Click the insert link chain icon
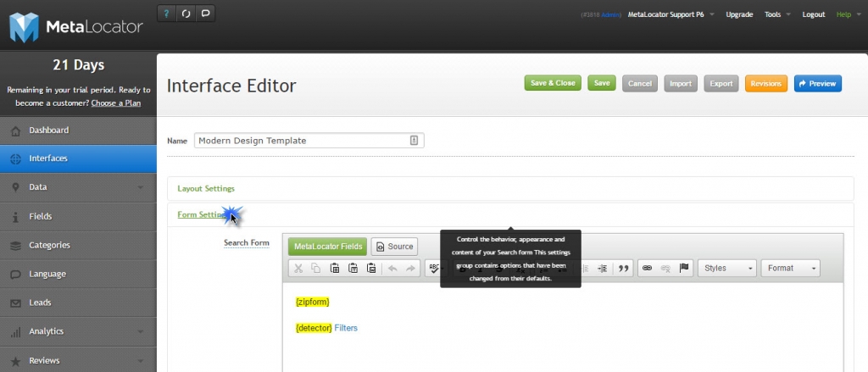Screen dimensions: 868x372 [647, 268]
